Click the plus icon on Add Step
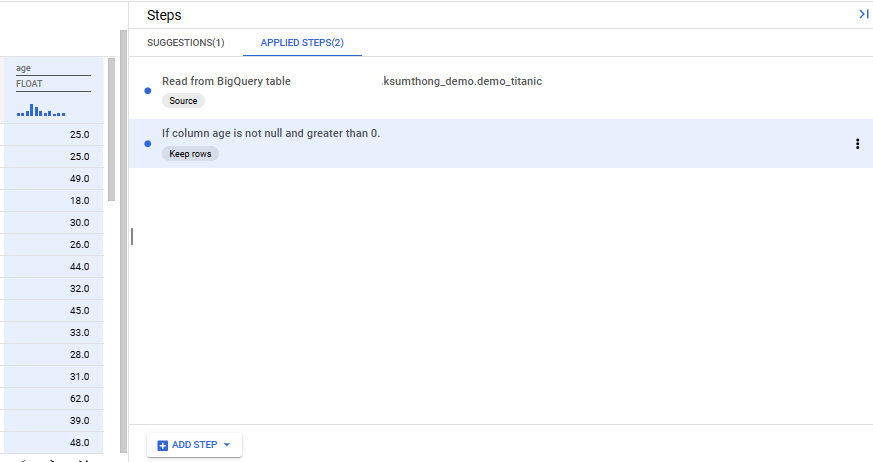The width and height of the screenshot is (873, 462). tap(163, 445)
